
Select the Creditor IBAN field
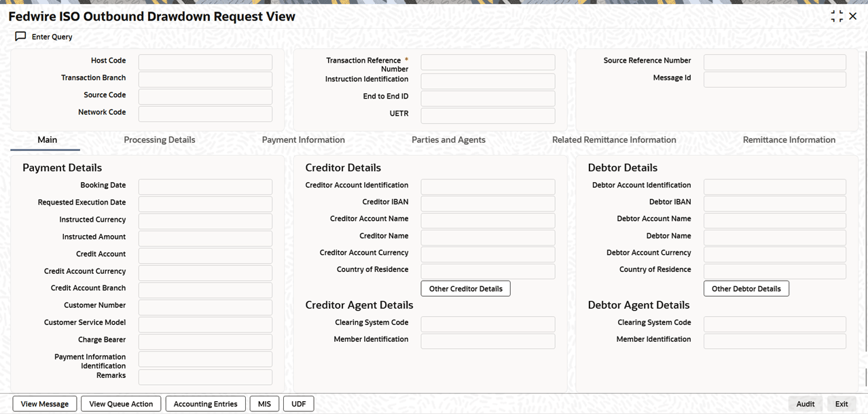(488, 204)
